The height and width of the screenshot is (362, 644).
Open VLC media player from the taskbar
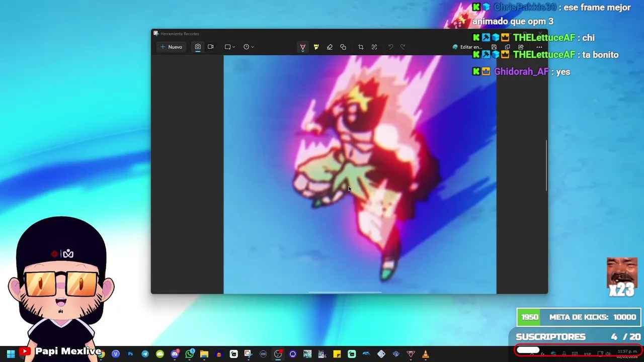(x=426, y=354)
